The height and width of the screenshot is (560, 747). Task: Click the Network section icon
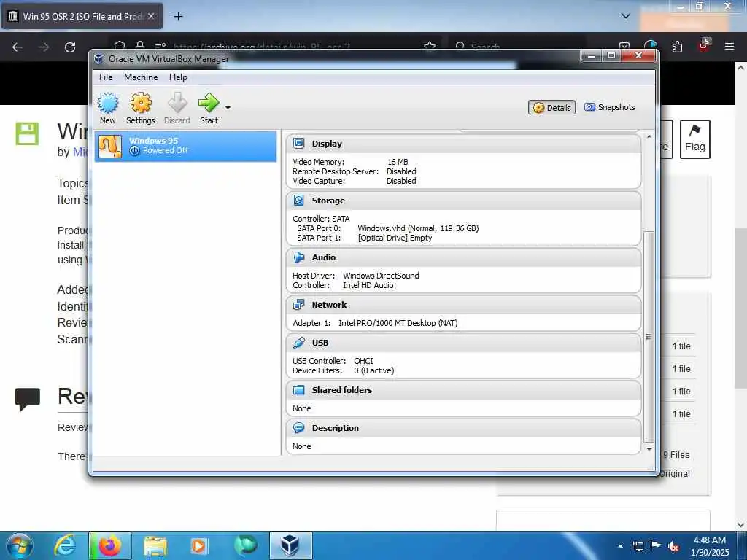298,305
